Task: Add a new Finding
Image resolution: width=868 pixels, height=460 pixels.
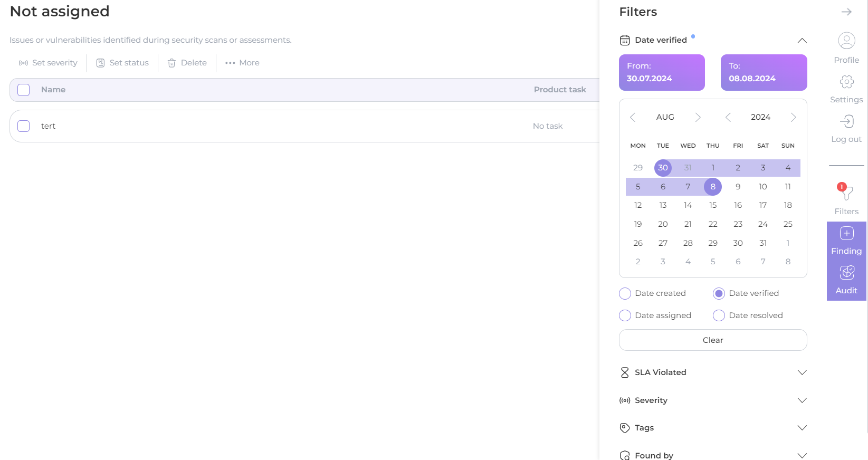Action: [846, 234]
